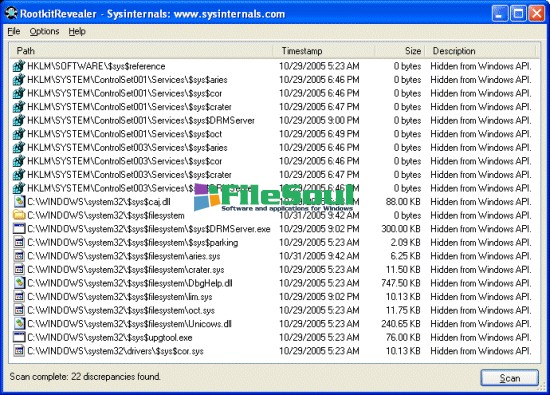Image resolution: width=550 pixels, height=395 pixels.
Task: Click the DbgHelp.dll file icon
Action: (x=19, y=283)
